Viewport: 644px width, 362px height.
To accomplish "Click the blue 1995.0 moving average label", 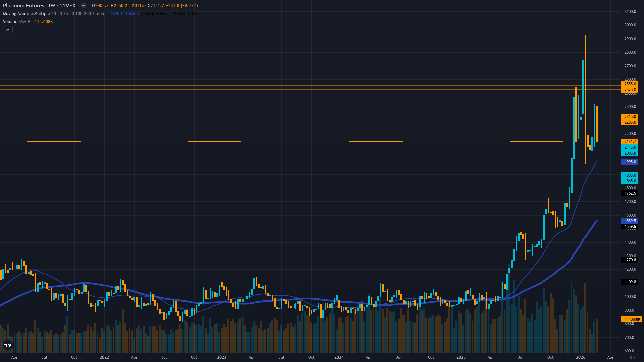I will point(630,162).
